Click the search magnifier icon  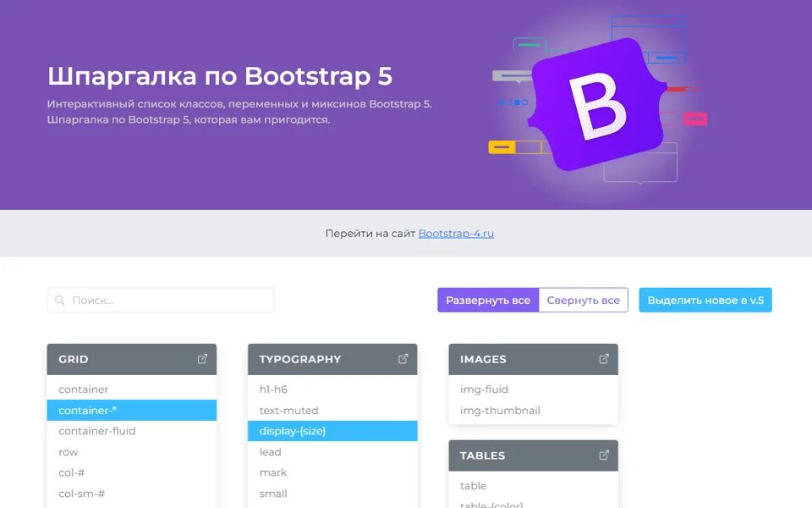point(60,300)
